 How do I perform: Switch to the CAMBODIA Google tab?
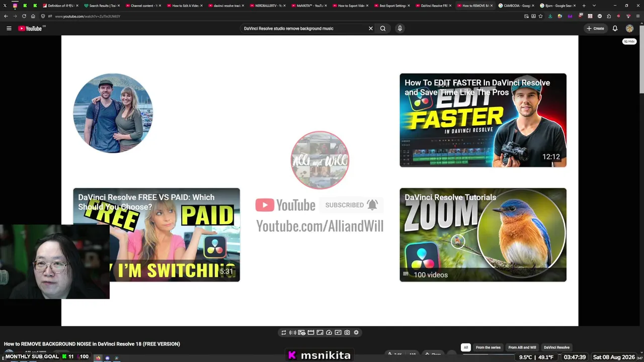coord(517,6)
